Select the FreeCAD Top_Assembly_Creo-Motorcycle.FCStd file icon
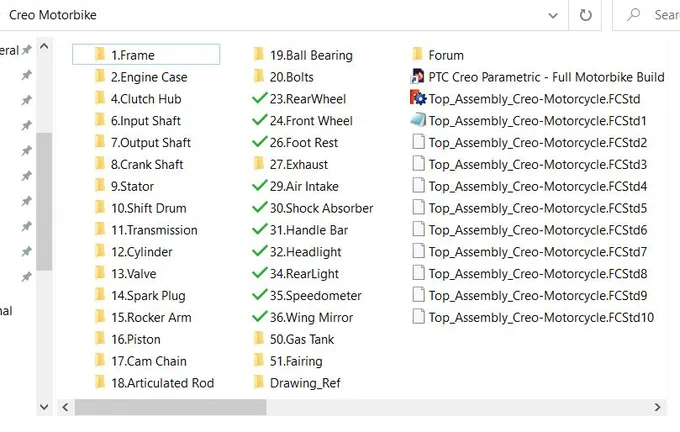680x432 pixels. click(418, 98)
